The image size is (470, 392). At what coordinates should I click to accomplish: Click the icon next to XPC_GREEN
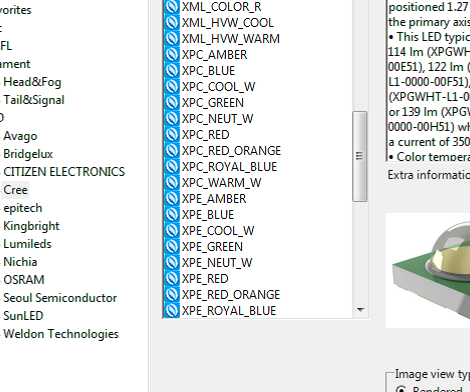172,102
